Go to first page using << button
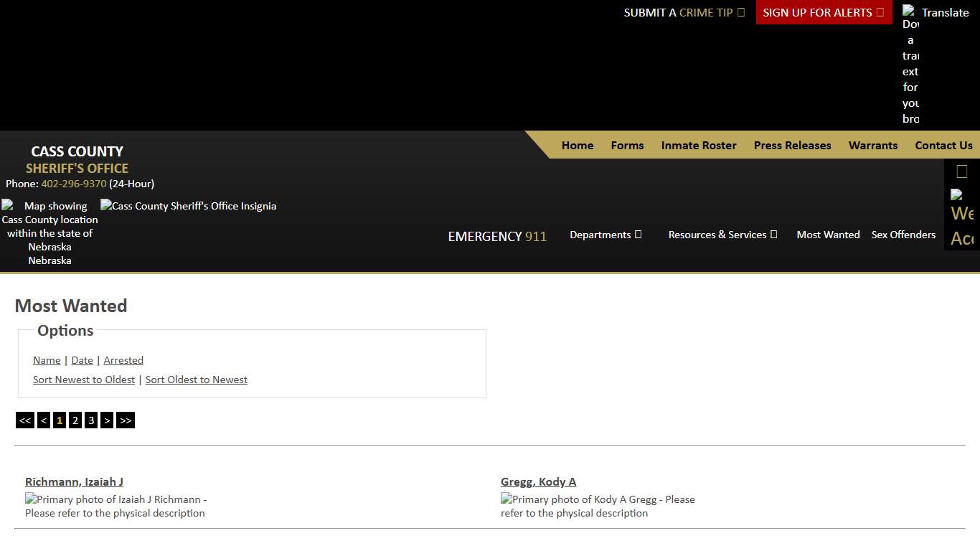 click(25, 420)
